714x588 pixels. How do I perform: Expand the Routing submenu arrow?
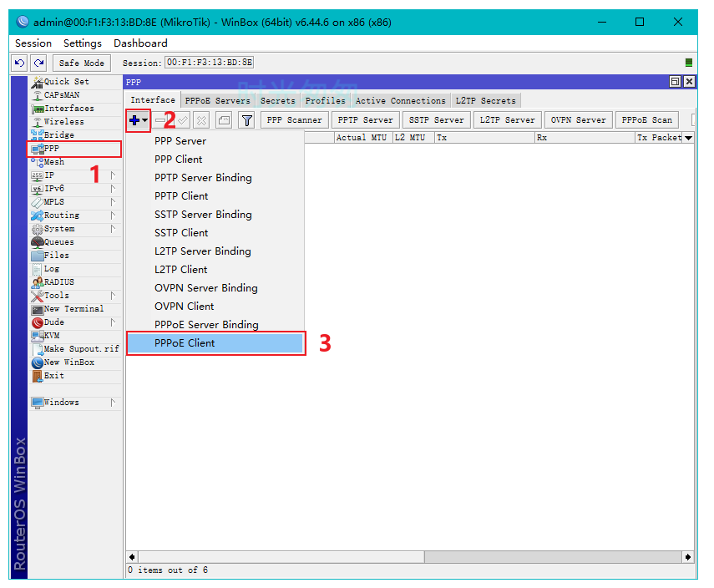[x=113, y=215]
